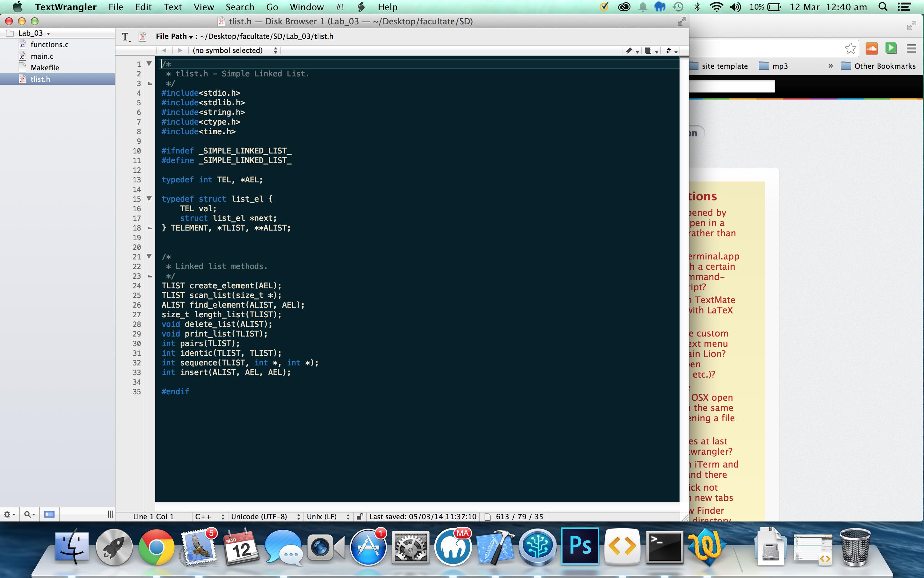Click the TextMate with LaTeX link
The height and width of the screenshot is (578, 924).
point(713,305)
